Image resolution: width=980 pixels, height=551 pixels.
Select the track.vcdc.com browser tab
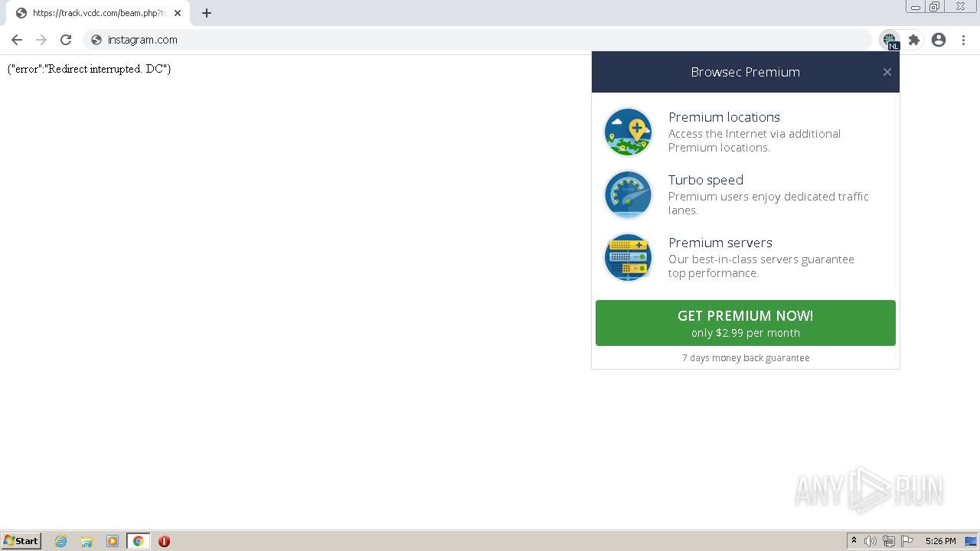click(98, 13)
